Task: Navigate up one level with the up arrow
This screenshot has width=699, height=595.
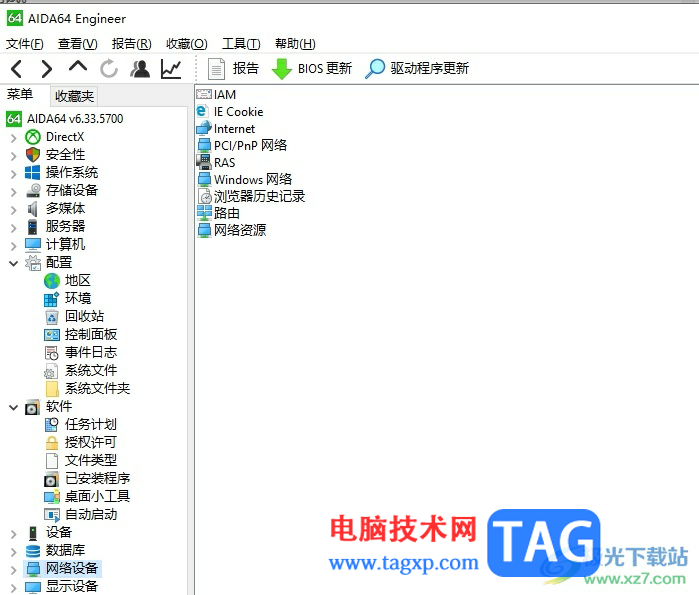Action: [x=78, y=67]
